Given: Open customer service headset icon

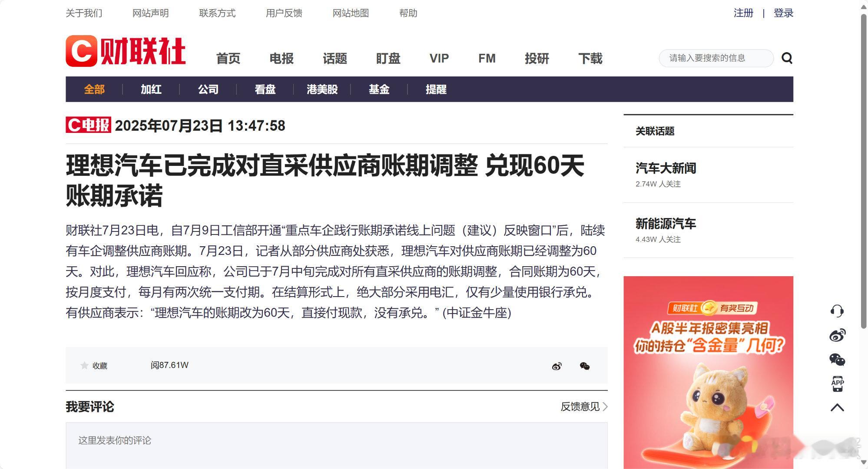Looking at the screenshot, I should pyautogui.click(x=837, y=311).
